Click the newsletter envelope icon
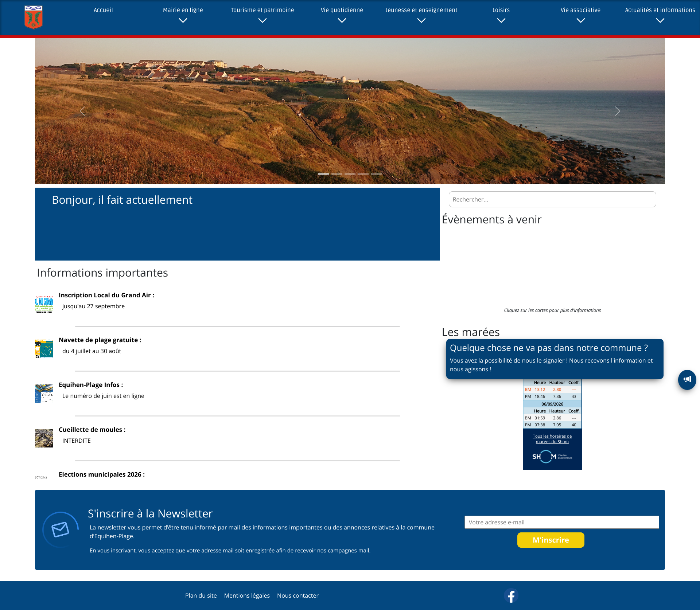 (61, 529)
